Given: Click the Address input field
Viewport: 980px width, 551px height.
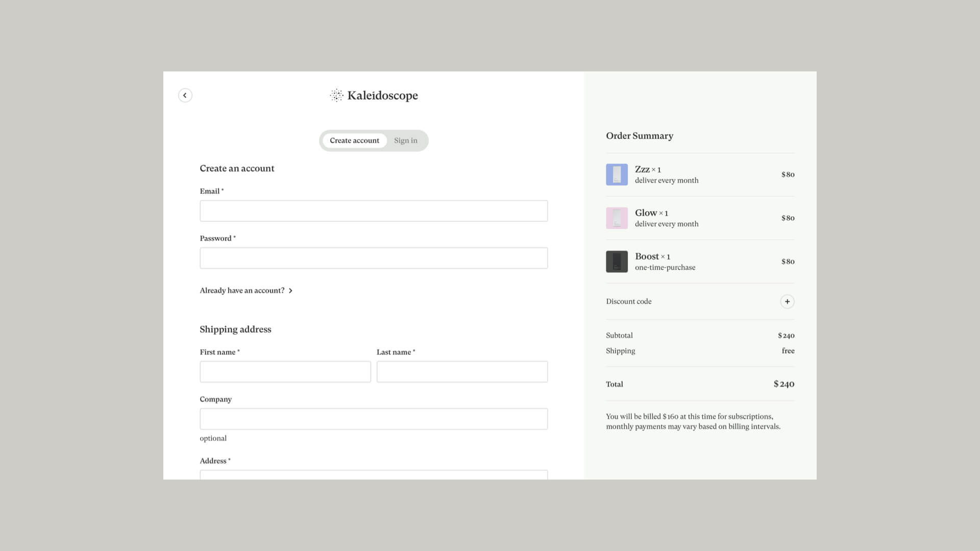Looking at the screenshot, I should (x=373, y=476).
